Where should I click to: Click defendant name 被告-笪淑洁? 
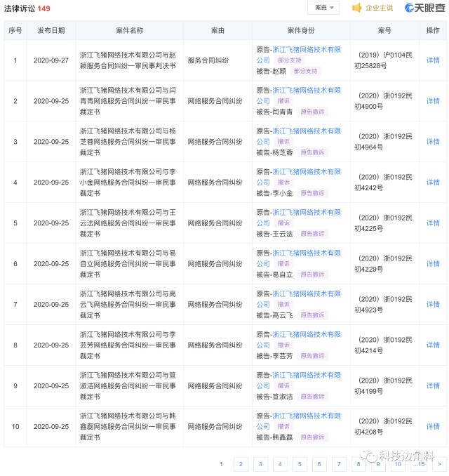pos(274,397)
